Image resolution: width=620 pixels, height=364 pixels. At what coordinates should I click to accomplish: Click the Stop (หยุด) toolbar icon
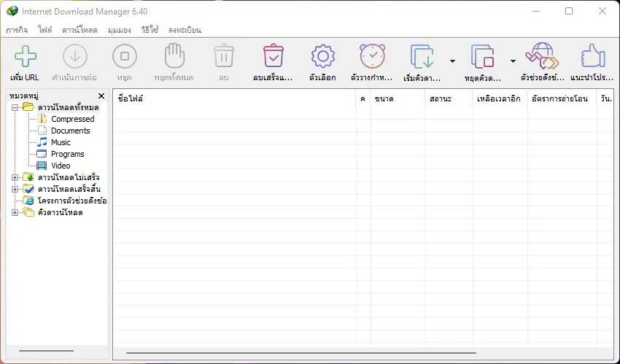pos(125,56)
